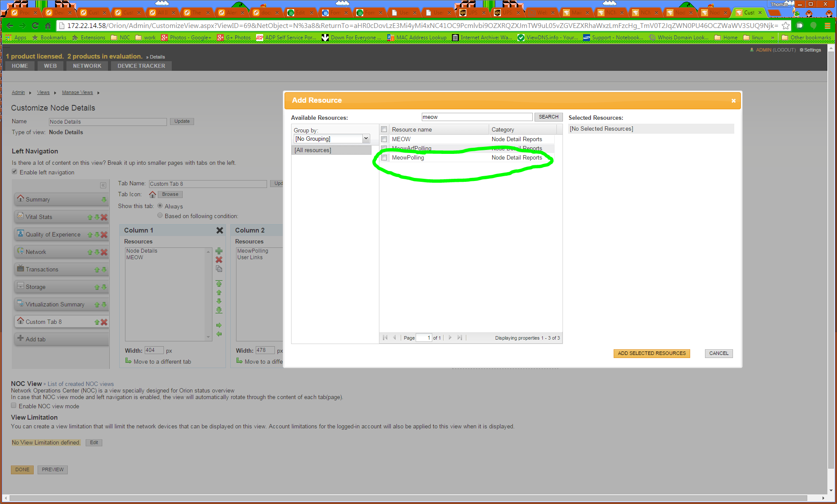837x504 pixels.
Task: Select User Links in Column 2 list
Action: click(250, 258)
